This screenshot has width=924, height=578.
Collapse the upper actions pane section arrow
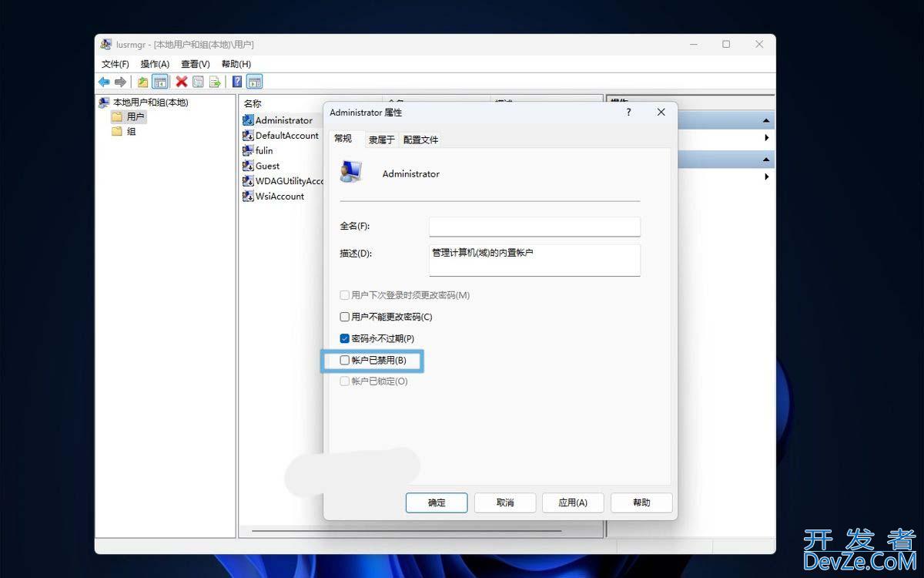point(766,121)
